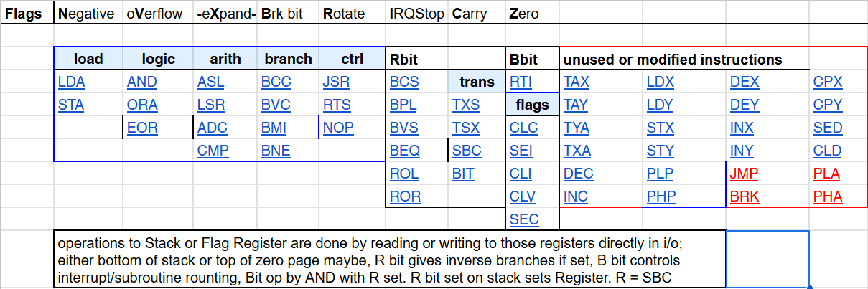Click the 'unused or modified instructions' header
Image resolution: width=868 pixels, height=289 pixels.
coord(673,59)
